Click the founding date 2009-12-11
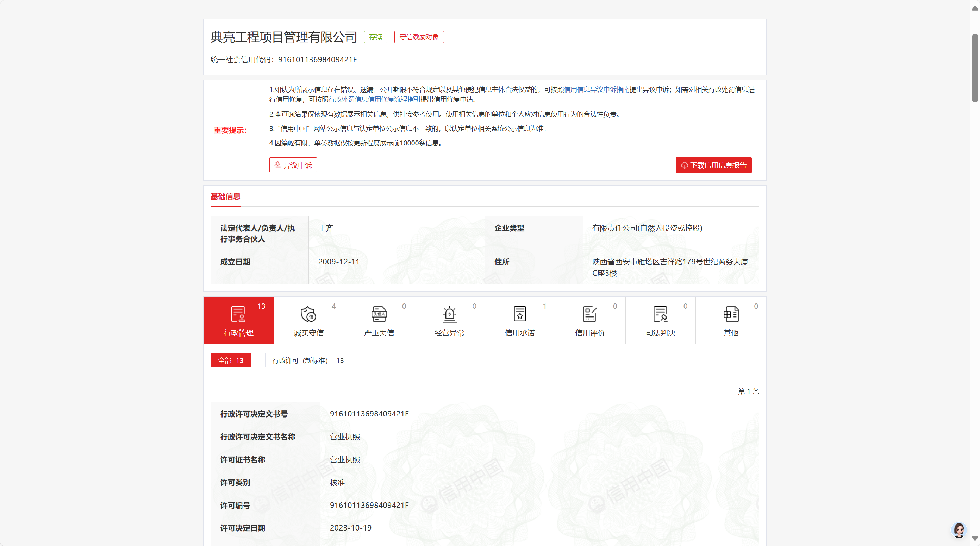The height and width of the screenshot is (546, 980). pos(339,262)
